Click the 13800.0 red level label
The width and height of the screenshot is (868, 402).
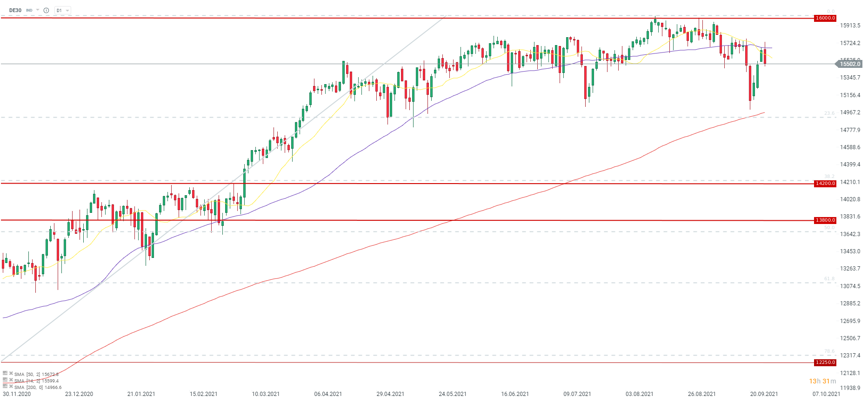pyautogui.click(x=825, y=220)
